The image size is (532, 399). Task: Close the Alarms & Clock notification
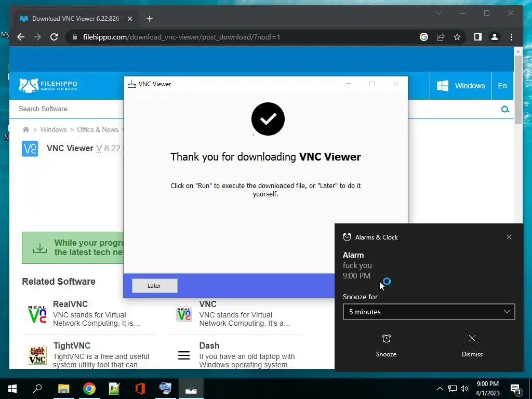pyautogui.click(x=509, y=237)
